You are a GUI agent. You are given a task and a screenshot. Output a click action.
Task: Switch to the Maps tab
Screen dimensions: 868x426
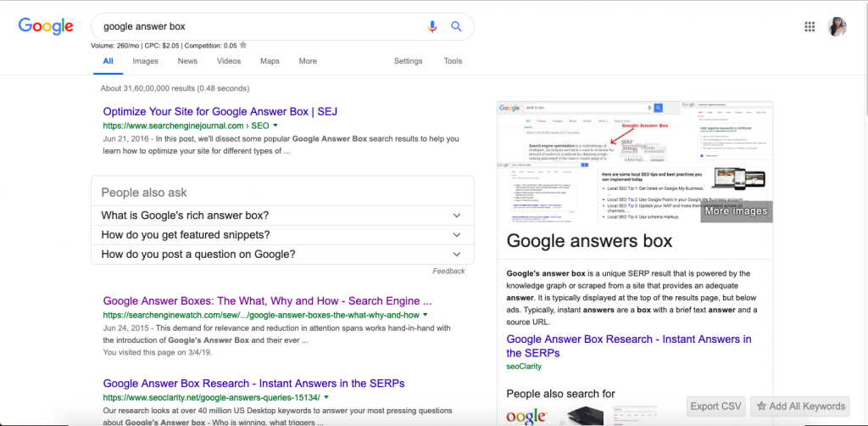pyautogui.click(x=270, y=61)
